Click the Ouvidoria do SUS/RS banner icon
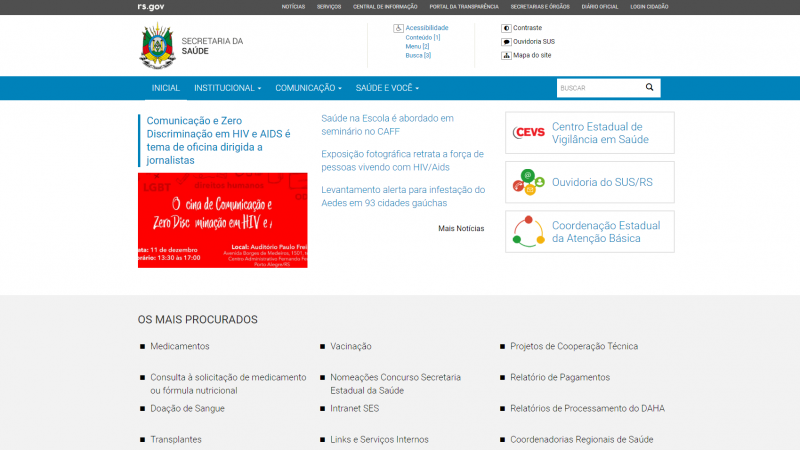The image size is (800, 450). pos(527,182)
